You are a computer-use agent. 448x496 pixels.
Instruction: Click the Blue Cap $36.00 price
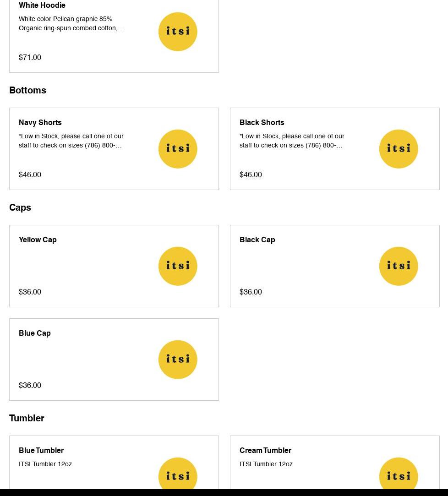(x=30, y=386)
